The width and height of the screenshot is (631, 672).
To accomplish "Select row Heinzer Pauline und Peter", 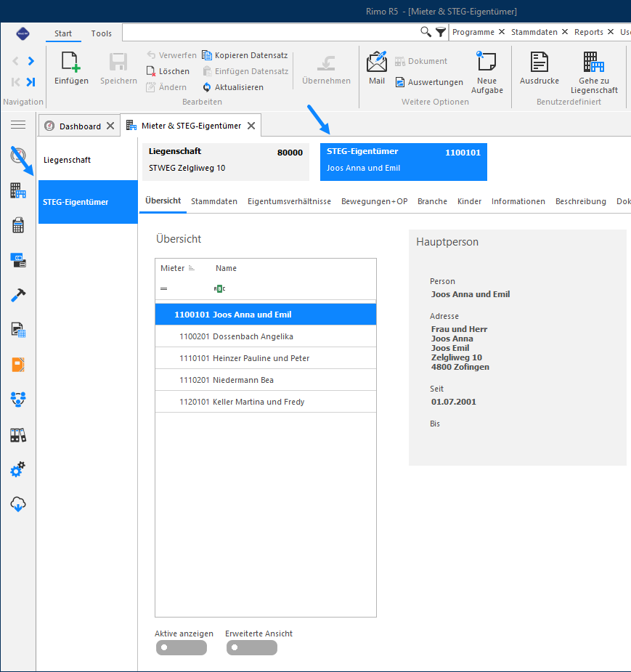I will [266, 358].
